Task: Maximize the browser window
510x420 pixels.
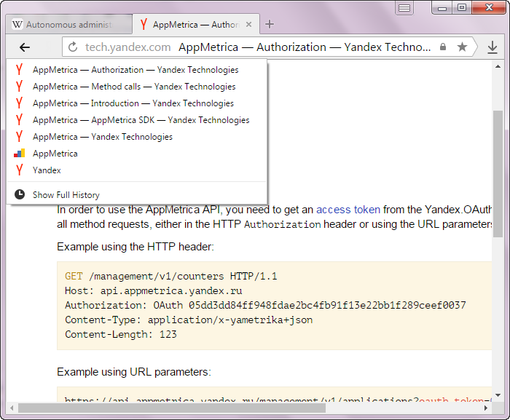Action: pos(461,7)
